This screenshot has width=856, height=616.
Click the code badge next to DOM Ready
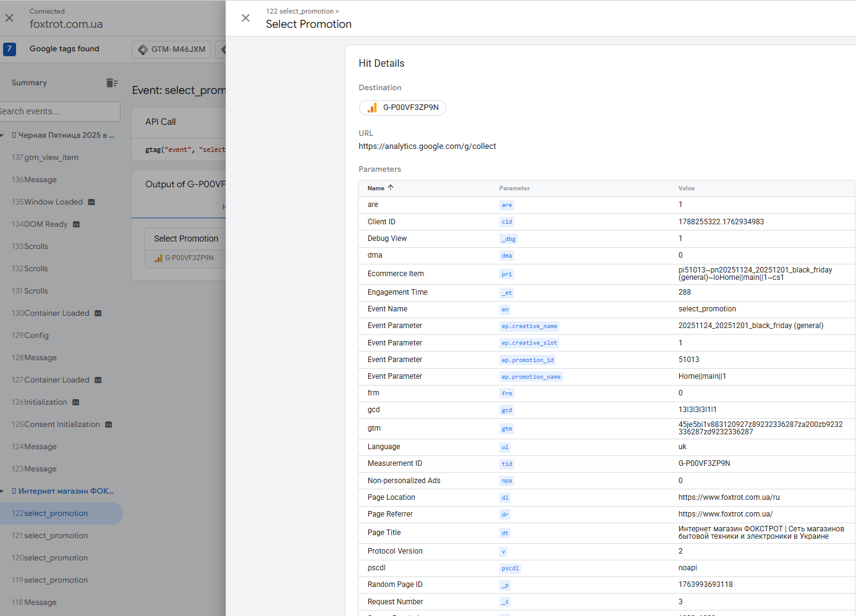point(77,224)
